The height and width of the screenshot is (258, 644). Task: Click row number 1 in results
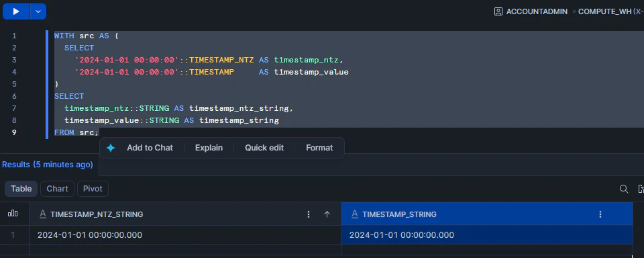(13, 235)
